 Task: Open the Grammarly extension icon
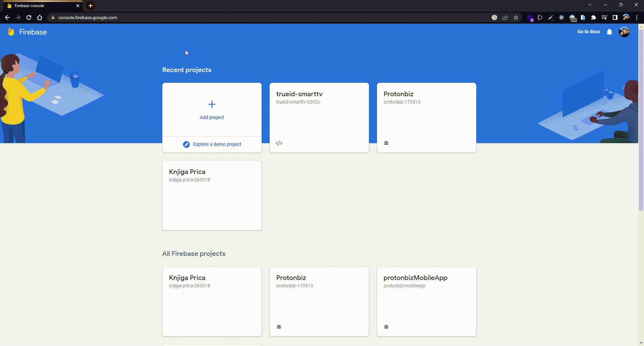[x=530, y=17]
